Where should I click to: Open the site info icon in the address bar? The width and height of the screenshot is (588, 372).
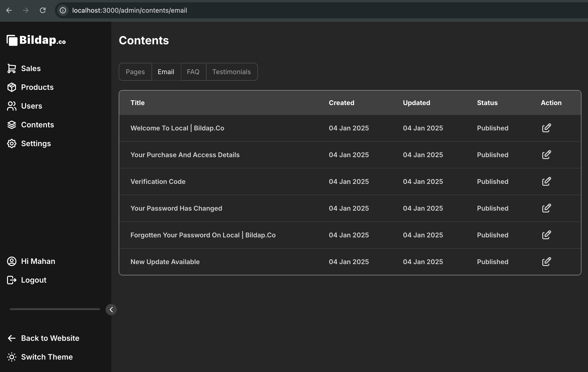(63, 10)
